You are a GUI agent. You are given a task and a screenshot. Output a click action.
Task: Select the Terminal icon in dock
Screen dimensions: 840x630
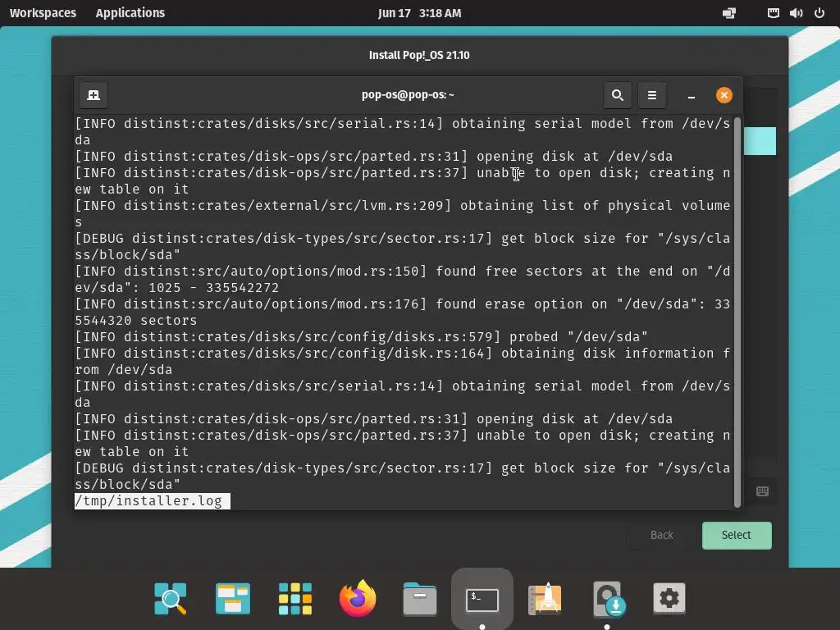pos(482,599)
